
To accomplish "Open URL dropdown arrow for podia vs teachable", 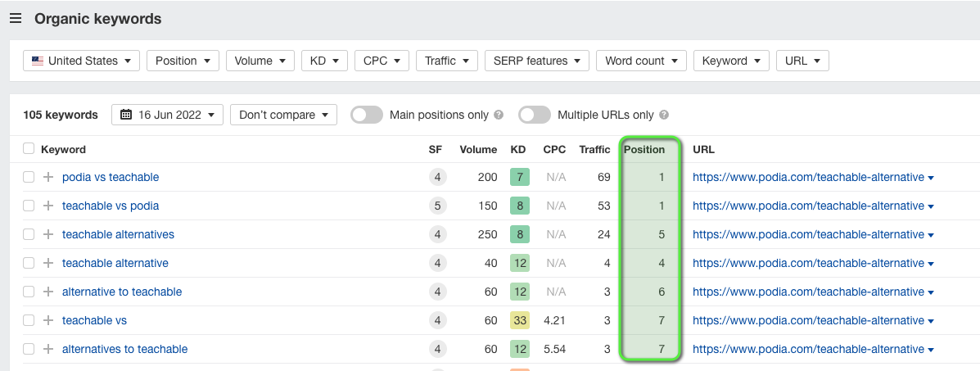I will 931,179.
